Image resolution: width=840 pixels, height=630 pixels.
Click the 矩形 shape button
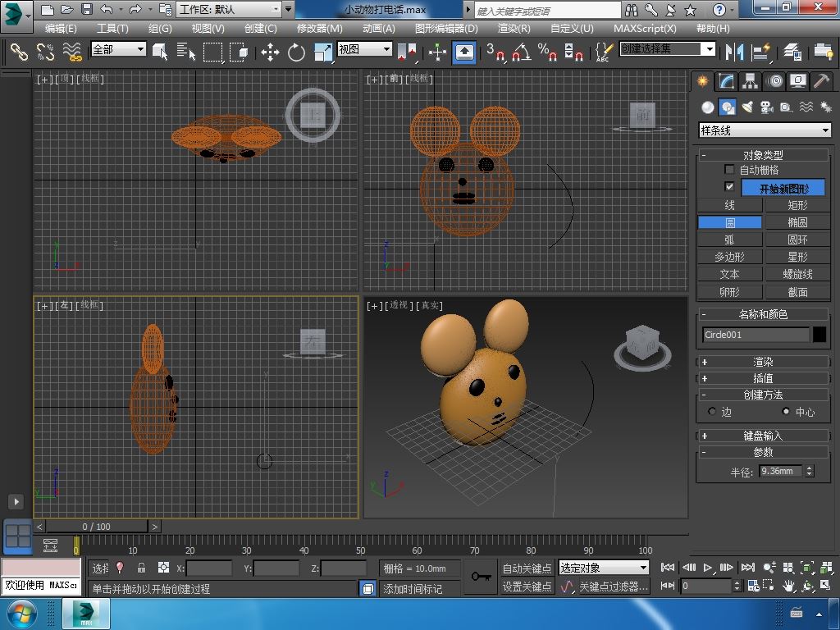797,205
